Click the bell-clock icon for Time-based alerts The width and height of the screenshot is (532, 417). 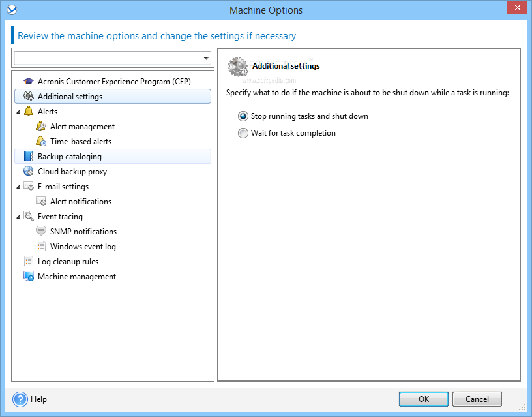(40, 141)
